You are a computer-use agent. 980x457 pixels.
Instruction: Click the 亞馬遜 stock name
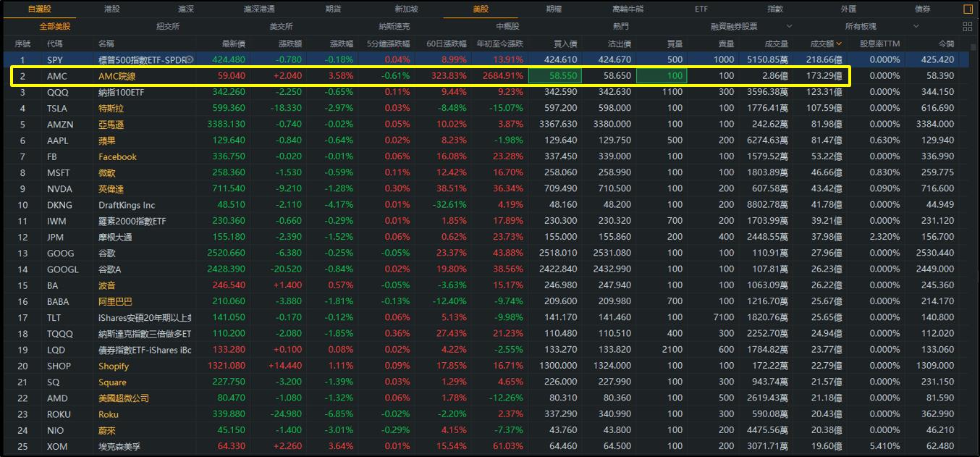pos(111,124)
